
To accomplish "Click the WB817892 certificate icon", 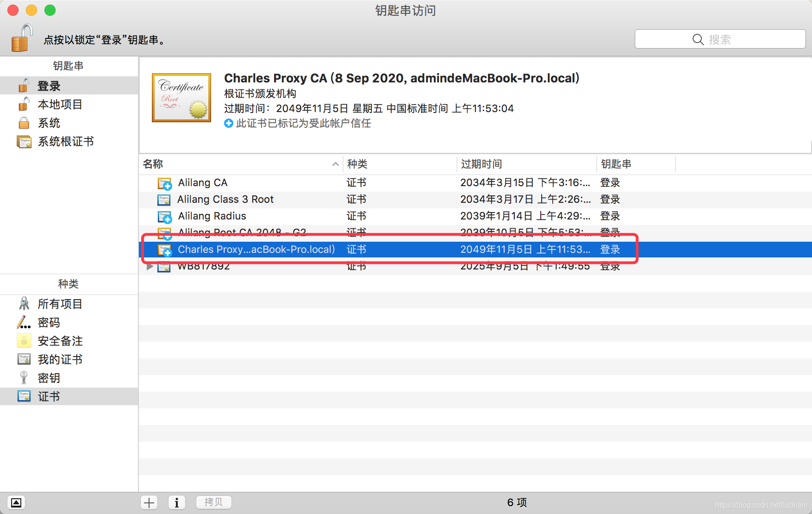I will [164, 267].
